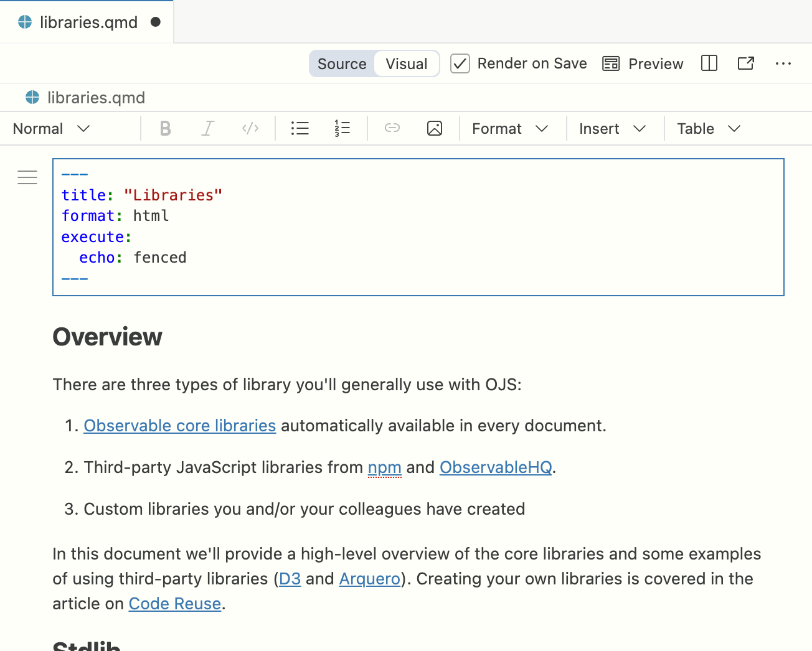The height and width of the screenshot is (651, 812).
Task: Open the Table dropdown
Action: [x=710, y=128]
